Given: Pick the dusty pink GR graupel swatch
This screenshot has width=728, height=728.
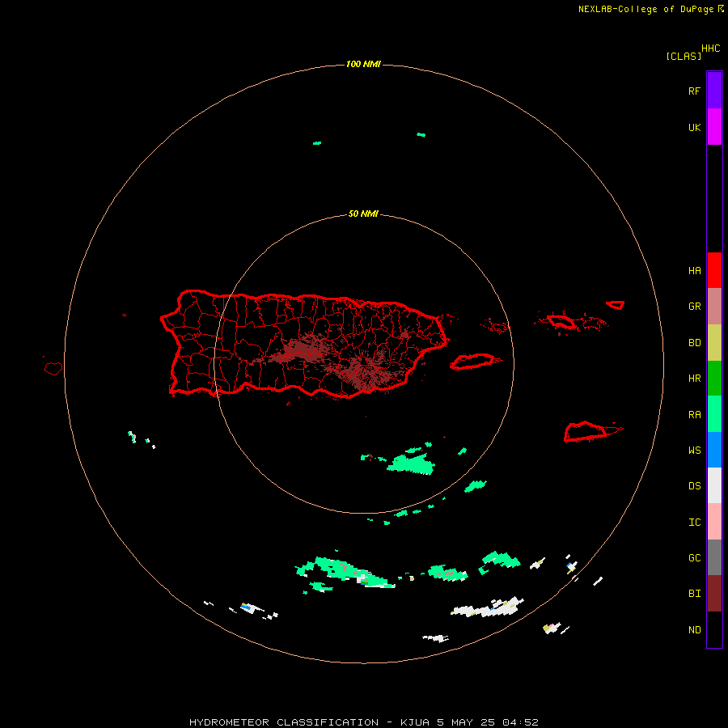Looking at the screenshot, I should pos(714,306).
